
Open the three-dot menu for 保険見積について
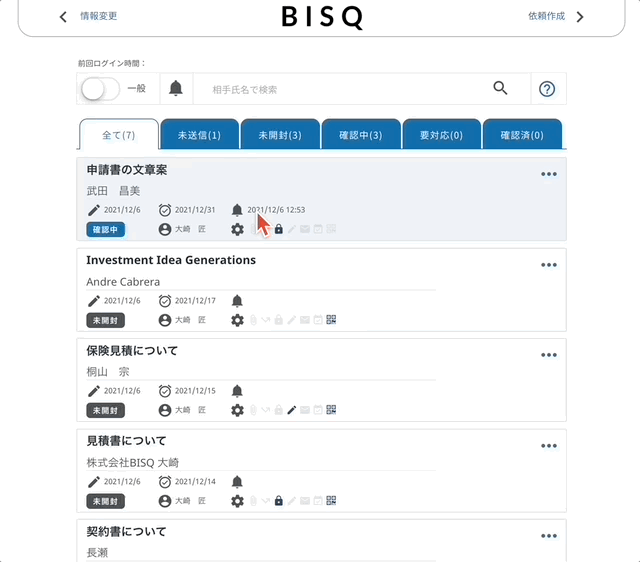[x=548, y=355]
